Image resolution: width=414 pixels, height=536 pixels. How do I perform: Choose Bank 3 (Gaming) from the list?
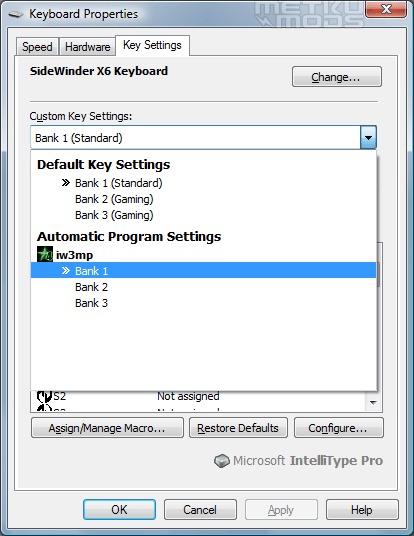click(x=114, y=215)
